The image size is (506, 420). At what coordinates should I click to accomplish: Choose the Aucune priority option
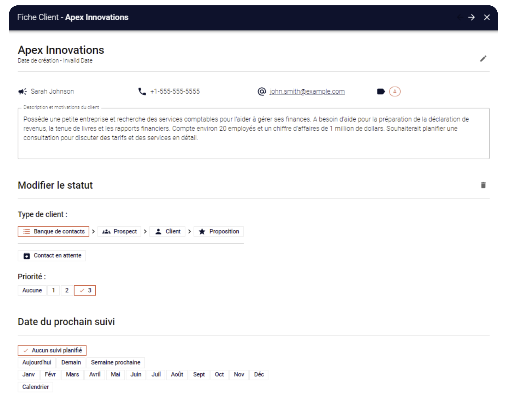tap(32, 290)
